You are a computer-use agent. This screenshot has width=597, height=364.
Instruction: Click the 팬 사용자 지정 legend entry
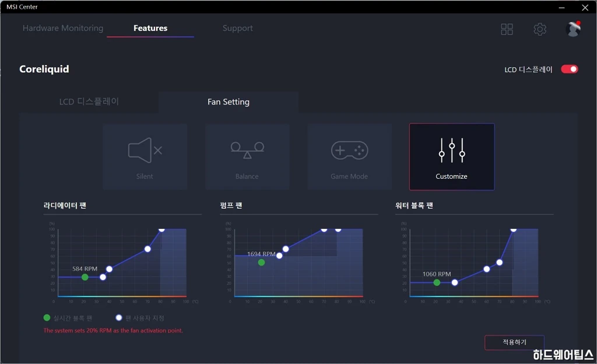pos(140,318)
